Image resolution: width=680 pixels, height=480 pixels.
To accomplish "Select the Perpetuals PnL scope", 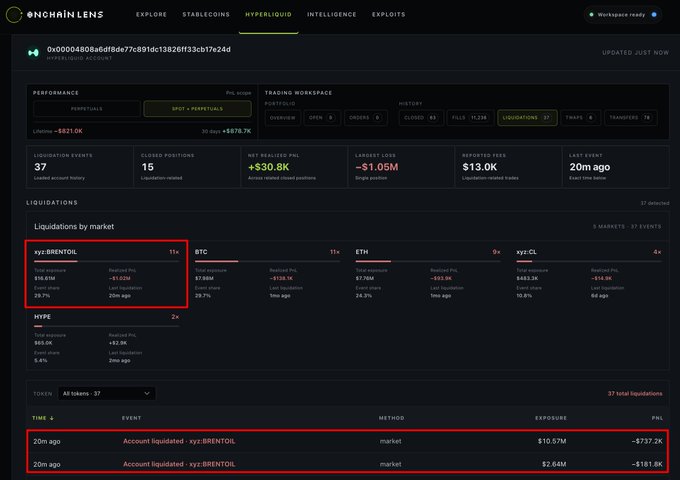I will (x=87, y=109).
